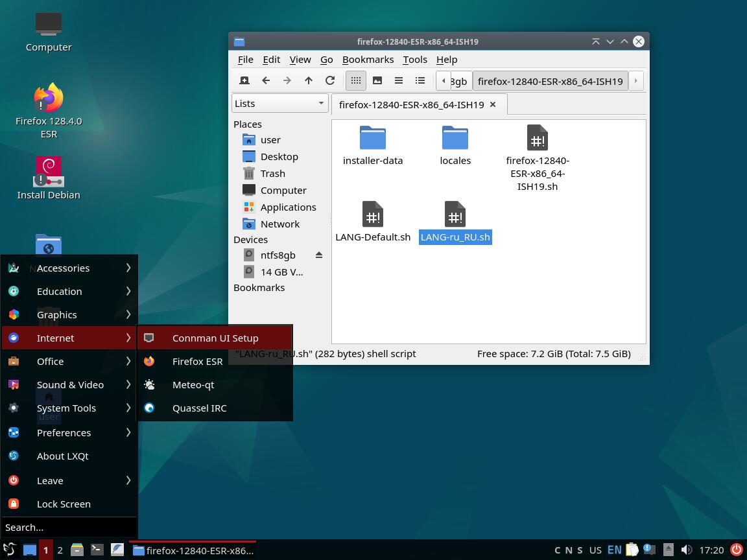Screen dimensions: 747x560
Task: Launch Quassel IRC from Internet submenu
Action: [199, 408]
